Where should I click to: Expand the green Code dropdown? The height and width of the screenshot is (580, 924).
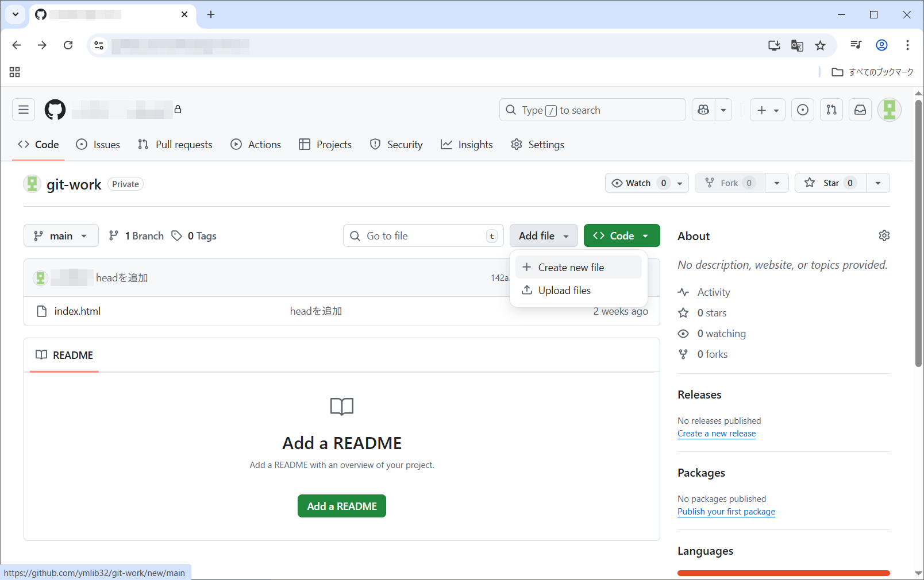coord(621,236)
